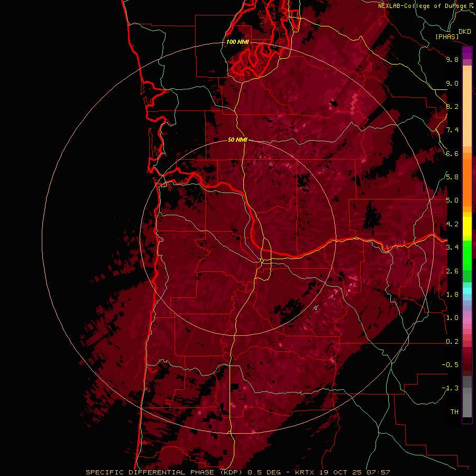The width and height of the screenshot is (476, 476).
Task: Click the purple swatch atop the color bar
Action: click(x=467, y=53)
